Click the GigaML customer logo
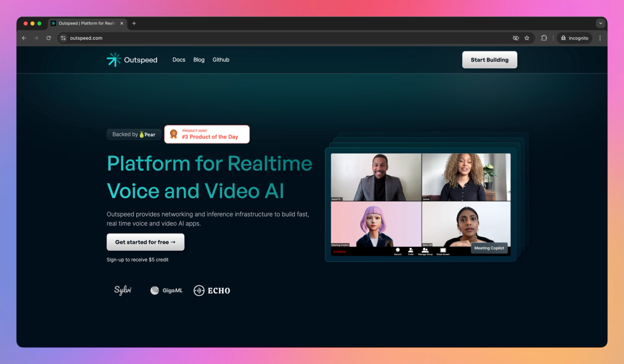 pyautogui.click(x=166, y=291)
